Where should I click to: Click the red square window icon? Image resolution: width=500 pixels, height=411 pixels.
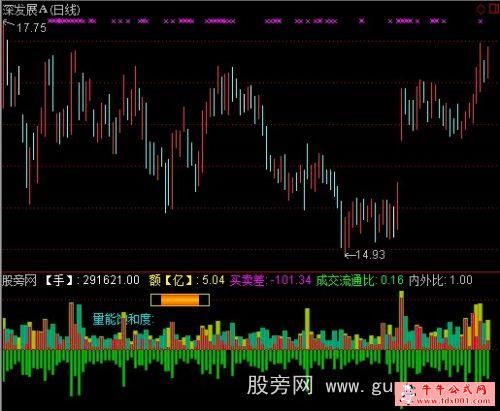click(494, 9)
